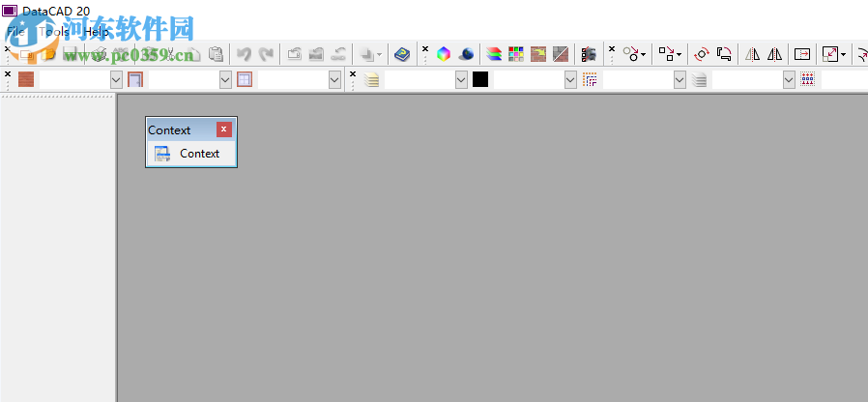The height and width of the screenshot is (402, 868).
Task: Click the black color swatch
Action: pos(480,80)
